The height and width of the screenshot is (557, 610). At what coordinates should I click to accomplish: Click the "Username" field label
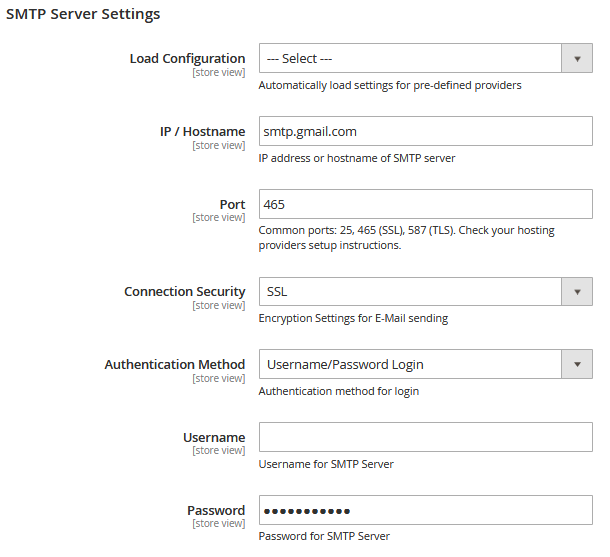(213, 437)
